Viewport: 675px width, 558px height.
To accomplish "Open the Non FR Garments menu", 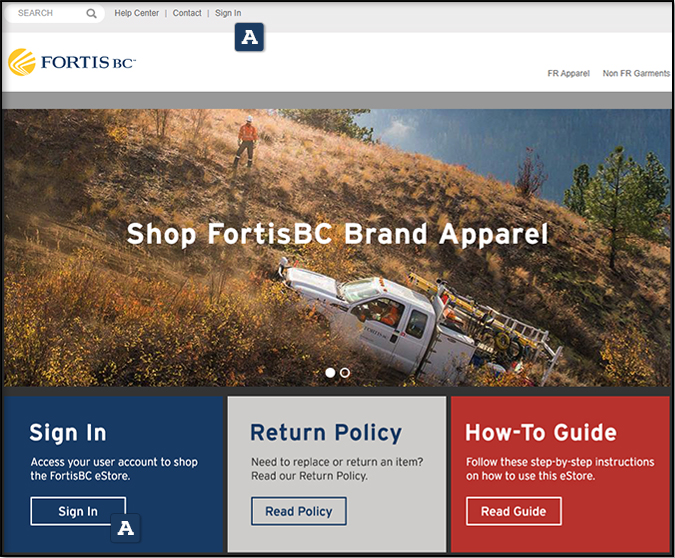I will click(x=636, y=74).
